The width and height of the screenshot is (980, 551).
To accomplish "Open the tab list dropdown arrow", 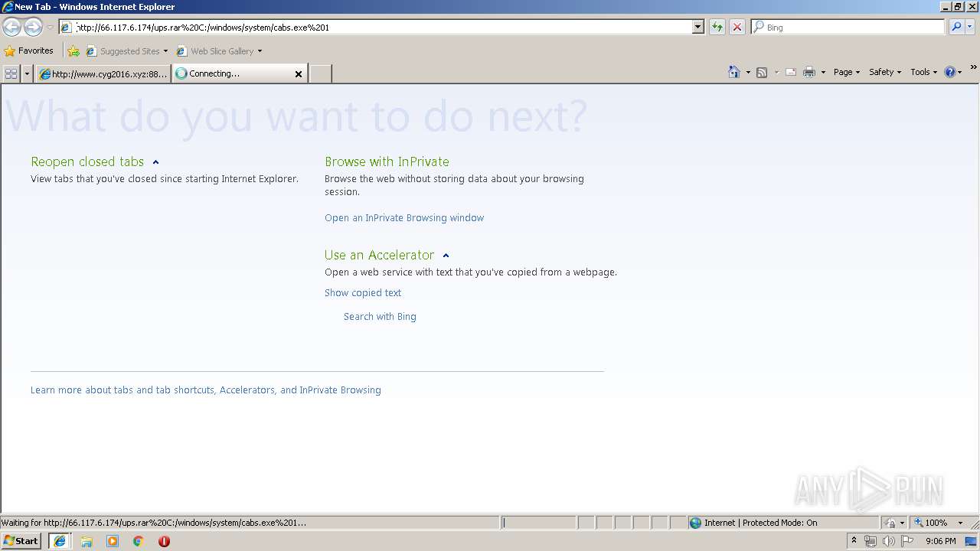I will click(x=28, y=73).
